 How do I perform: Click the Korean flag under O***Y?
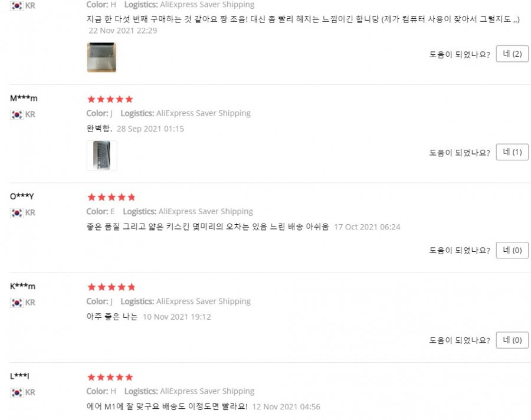pyautogui.click(x=17, y=213)
